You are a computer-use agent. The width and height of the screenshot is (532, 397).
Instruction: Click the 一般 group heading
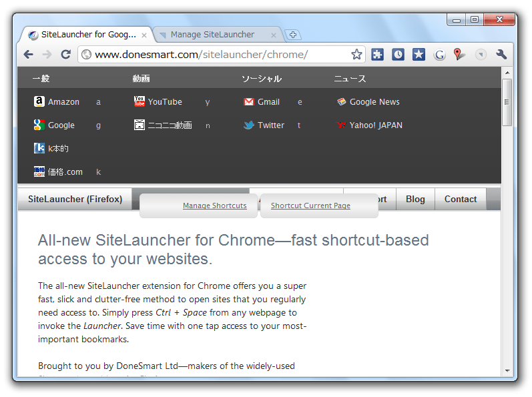tap(41, 79)
